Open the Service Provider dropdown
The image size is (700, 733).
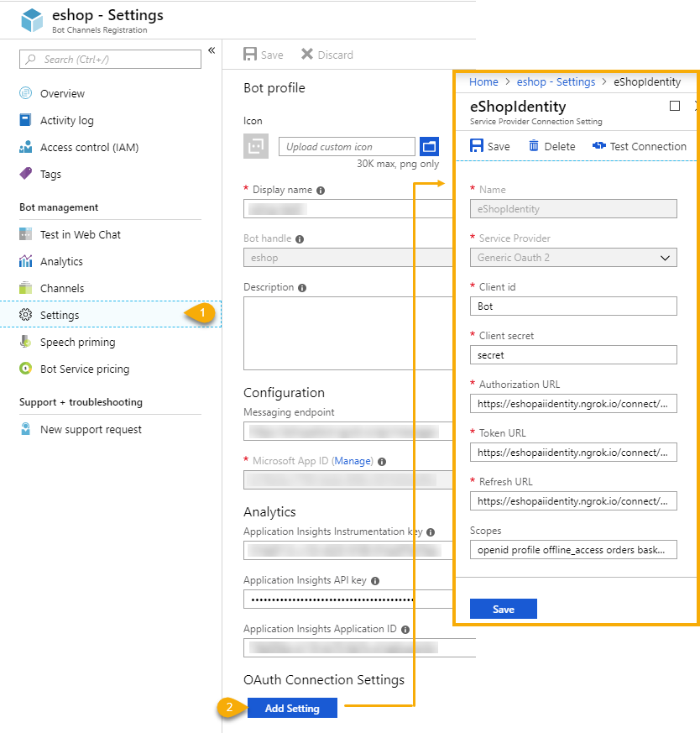pos(573,258)
